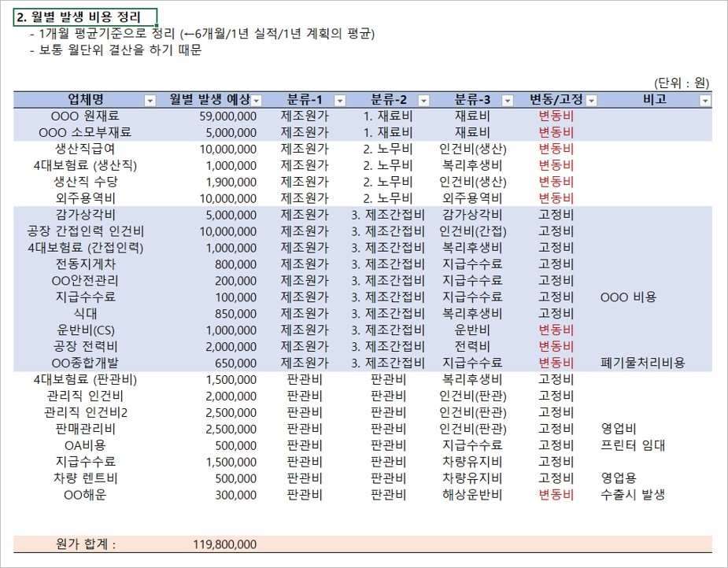Viewport: 728px width, 568px height.
Task: Click the 59,000,000 amount cell
Action: (x=228, y=116)
